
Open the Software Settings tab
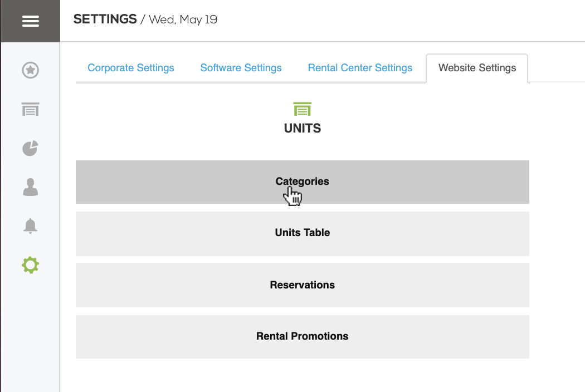(x=241, y=67)
